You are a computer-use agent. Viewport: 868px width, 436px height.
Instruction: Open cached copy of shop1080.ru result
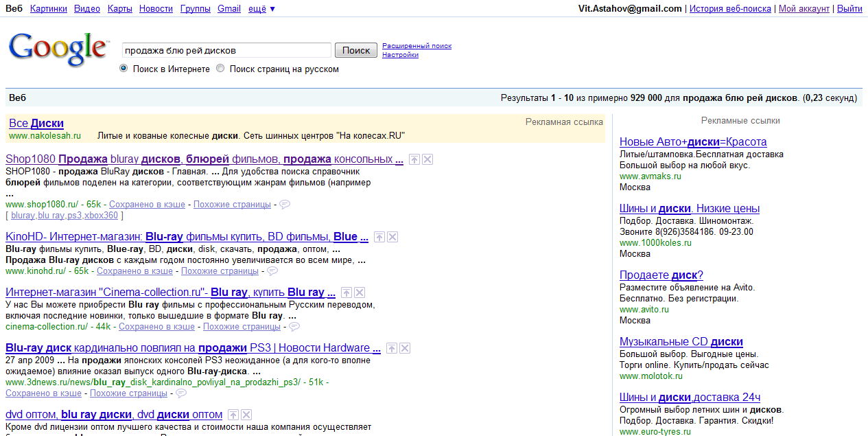[x=148, y=205]
